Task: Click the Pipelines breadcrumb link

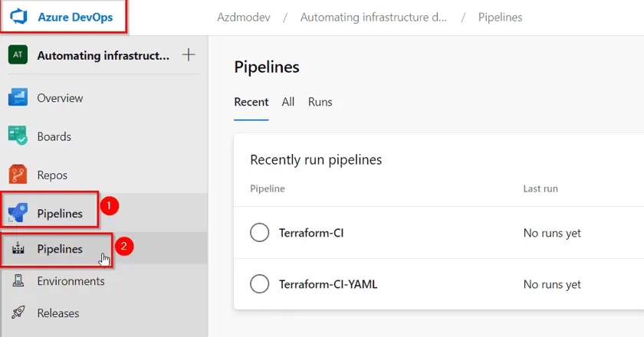Action: [500, 18]
